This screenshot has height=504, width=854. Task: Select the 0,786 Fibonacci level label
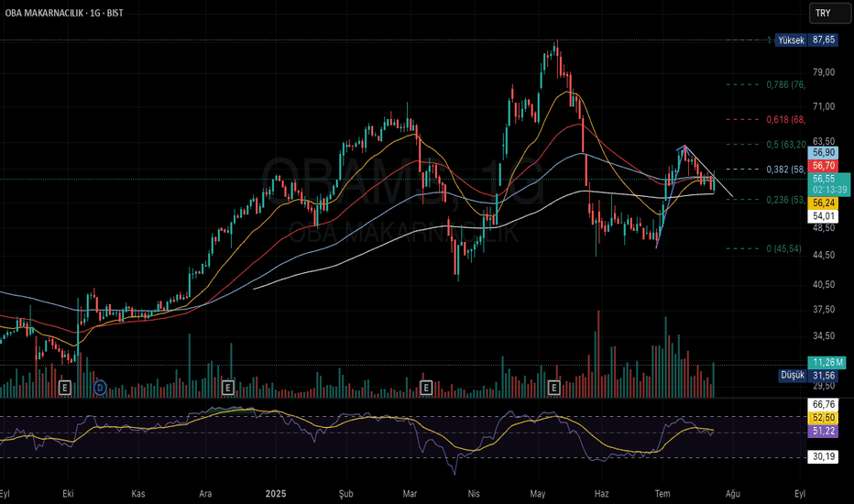(x=786, y=84)
